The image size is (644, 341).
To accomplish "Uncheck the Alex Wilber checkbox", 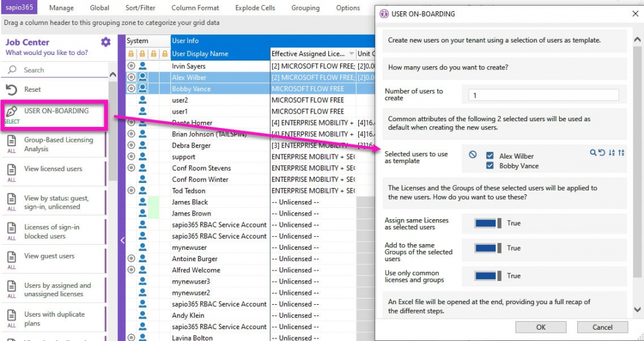I will pyautogui.click(x=490, y=156).
